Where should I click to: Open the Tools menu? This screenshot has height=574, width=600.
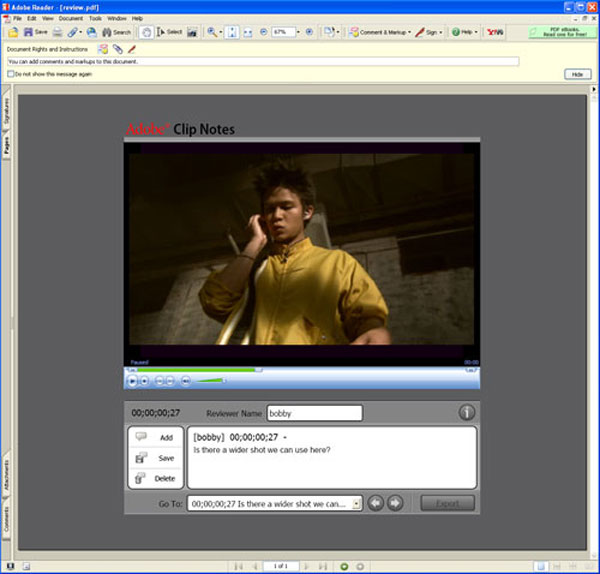(x=95, y=18)
